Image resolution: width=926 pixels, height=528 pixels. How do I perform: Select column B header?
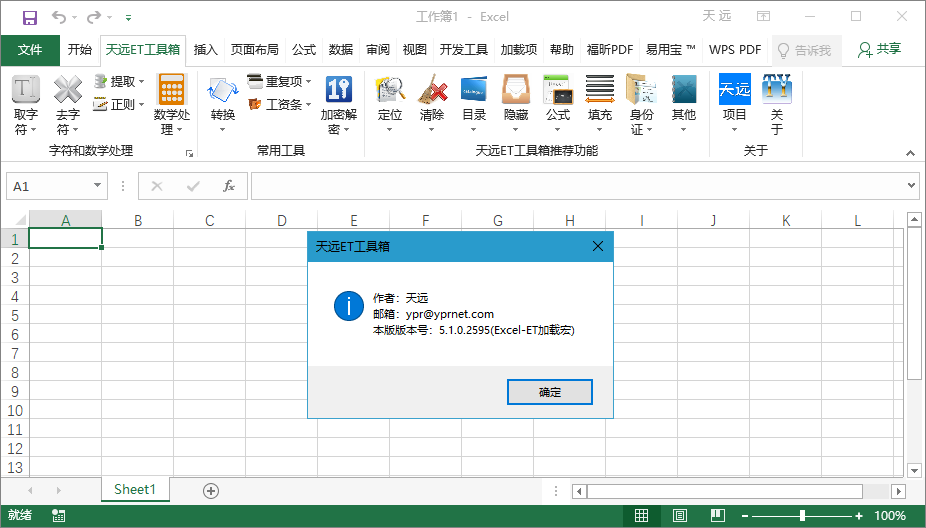coord(138,220)
